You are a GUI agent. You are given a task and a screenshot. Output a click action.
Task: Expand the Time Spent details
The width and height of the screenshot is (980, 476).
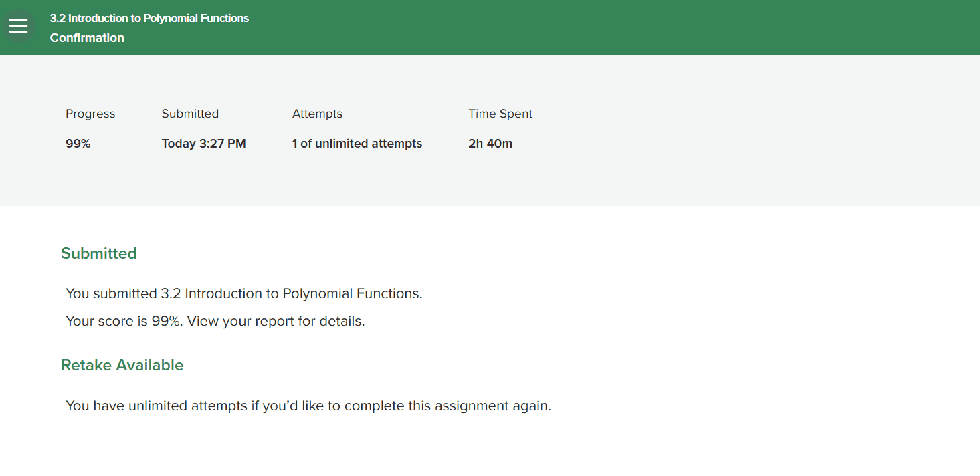[500, 114]
